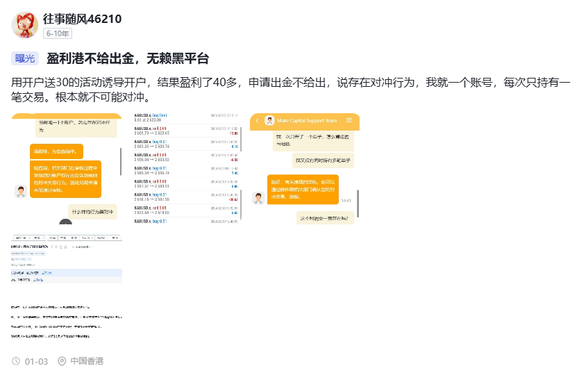This screenshot has width=588, height=373.
Task: Click the fox avatar of the poster
Action: tap(25, 24)
